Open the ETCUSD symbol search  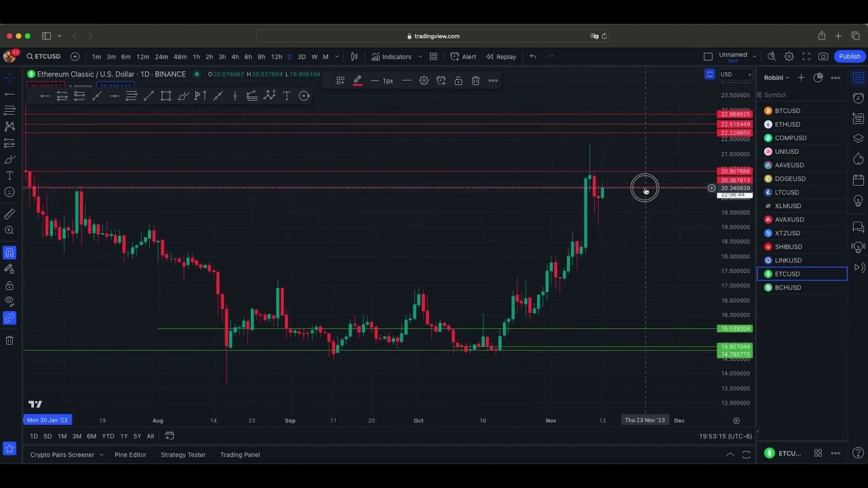[x=43, y=56]
